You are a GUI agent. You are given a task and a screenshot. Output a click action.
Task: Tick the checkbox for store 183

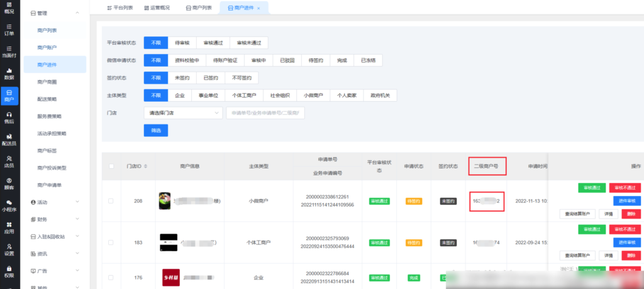click(111, 243)
